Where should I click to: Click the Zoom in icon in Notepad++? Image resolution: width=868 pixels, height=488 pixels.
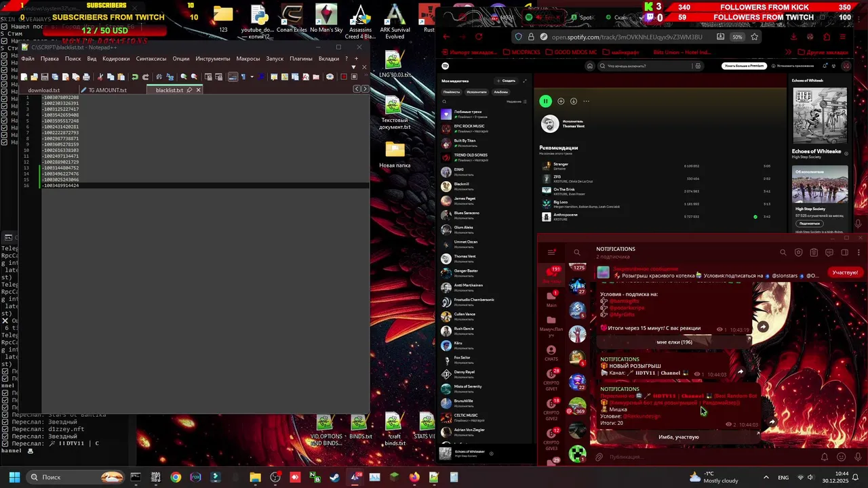(184, 77)
